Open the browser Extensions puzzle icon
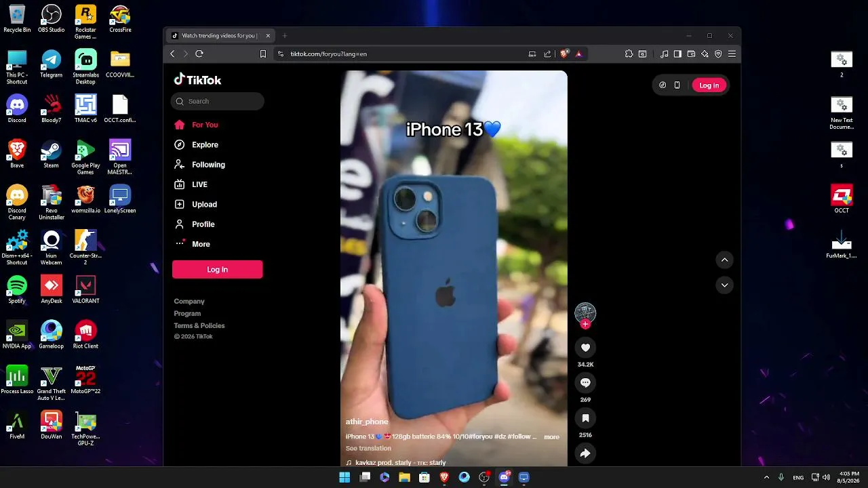 (x=629, y=54)
